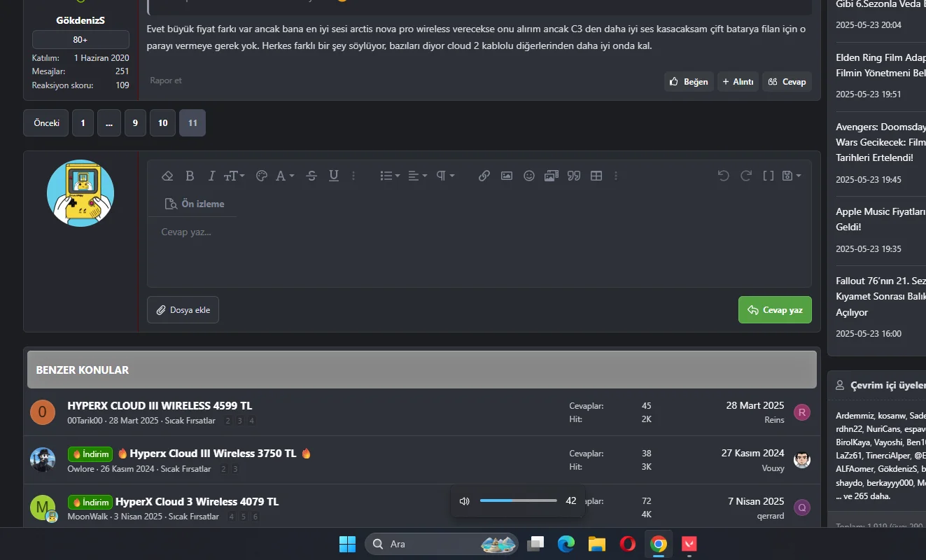This screenshot has height=560, width=926.
Task: Toggle strikethrough formatting
Action: (312, 176)
